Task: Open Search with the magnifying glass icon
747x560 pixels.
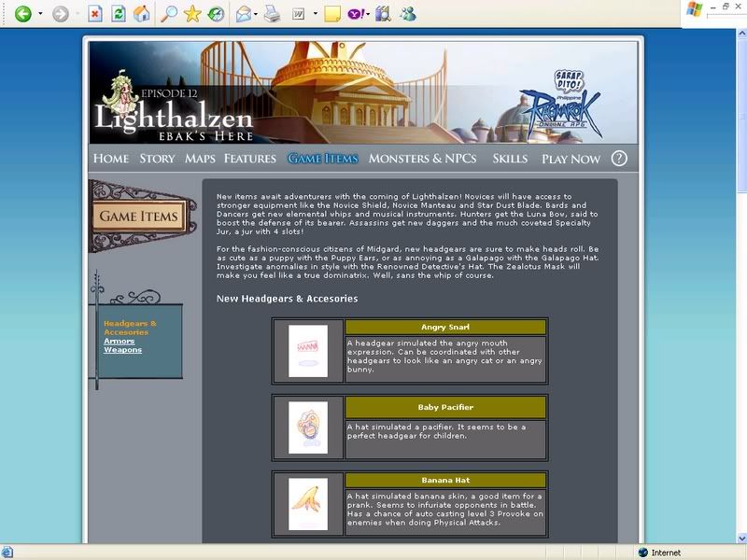Action: pyautogui.click(x=169, y=14)
